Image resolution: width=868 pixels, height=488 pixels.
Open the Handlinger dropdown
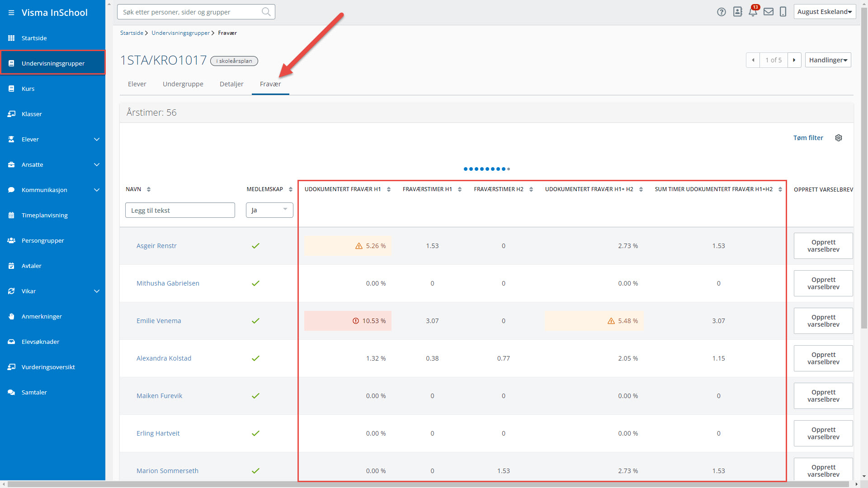tap(828, 60)
